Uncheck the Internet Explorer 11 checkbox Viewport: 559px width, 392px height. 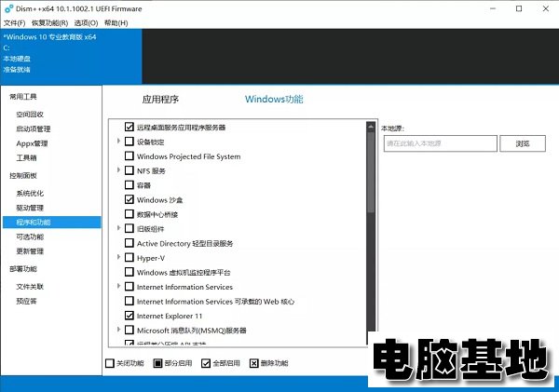(130, 316)
